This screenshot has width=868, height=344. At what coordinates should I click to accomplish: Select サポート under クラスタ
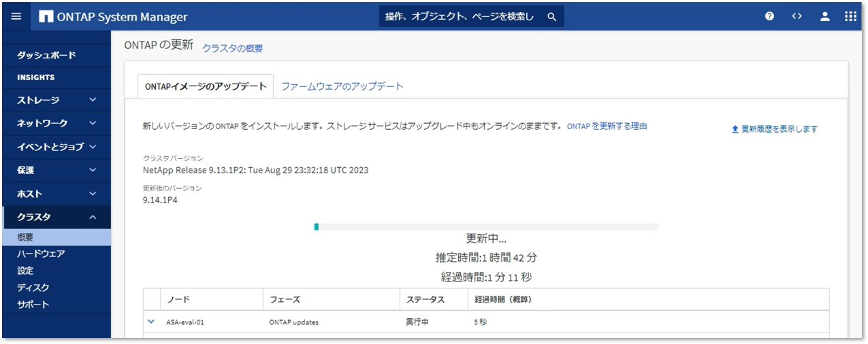56,305
